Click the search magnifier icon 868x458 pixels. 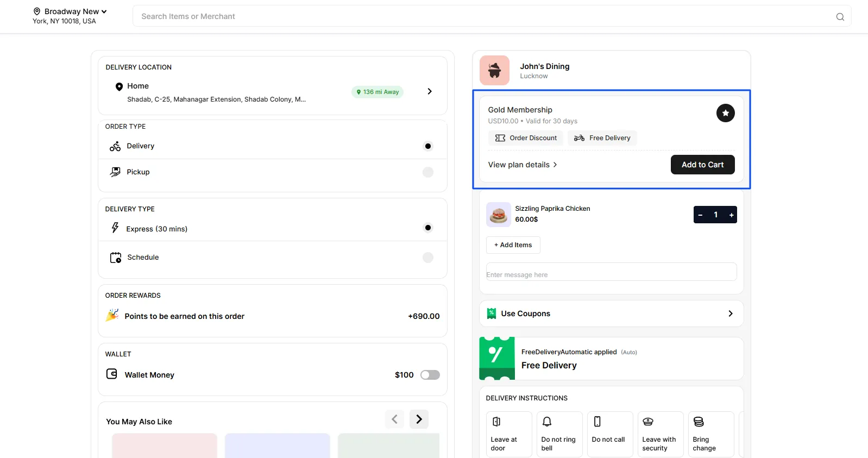click(x=840, y=17)
